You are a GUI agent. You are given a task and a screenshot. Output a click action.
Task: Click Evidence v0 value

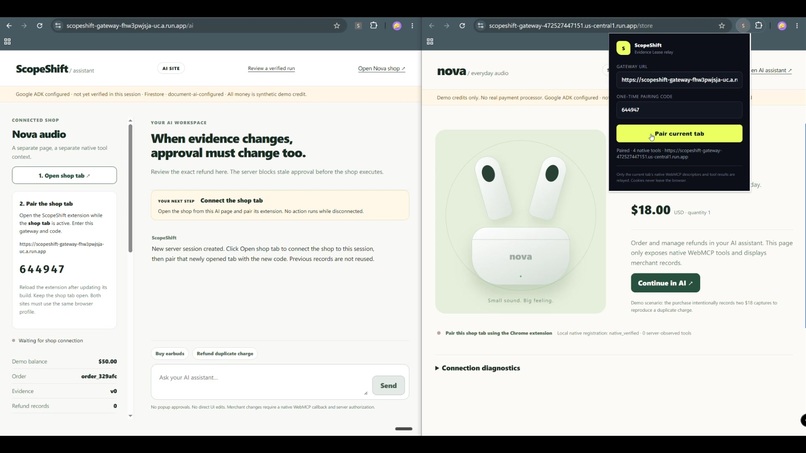click(114, 391)
